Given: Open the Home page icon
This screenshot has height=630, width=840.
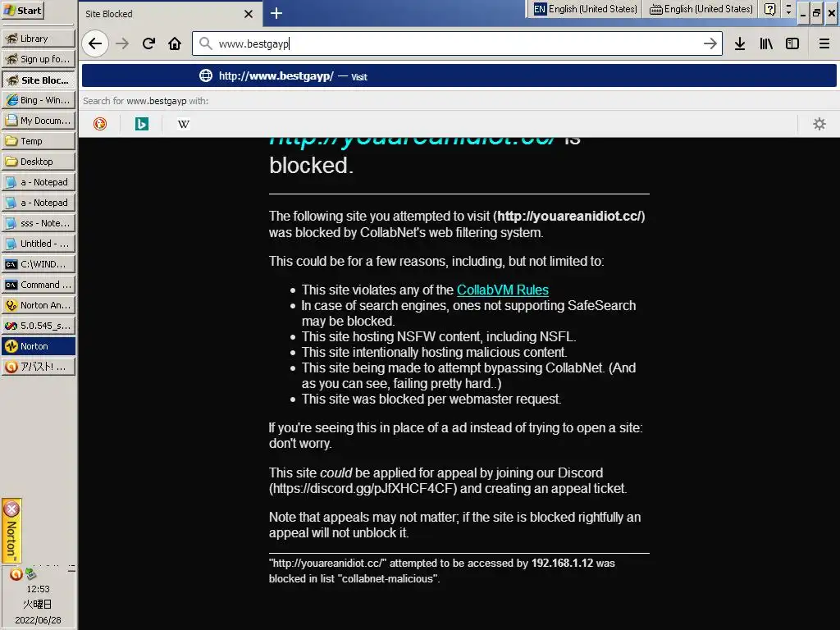Looking at the screenshot, I should click(x=175, y=43).
